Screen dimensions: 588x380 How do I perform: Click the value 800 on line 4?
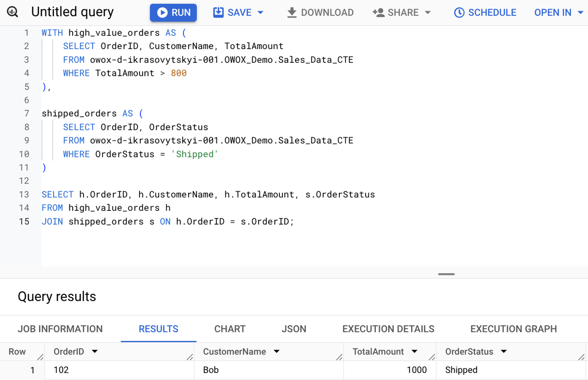[x=179, y=73]
